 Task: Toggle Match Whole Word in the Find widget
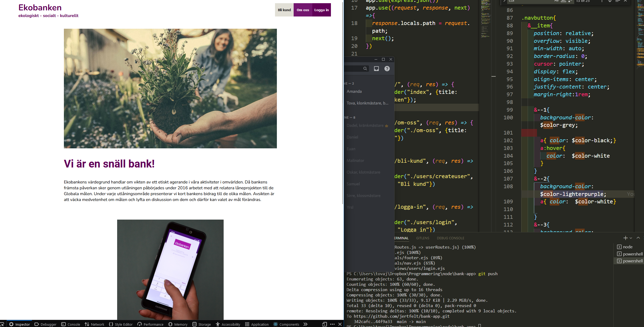click(563, 1)
